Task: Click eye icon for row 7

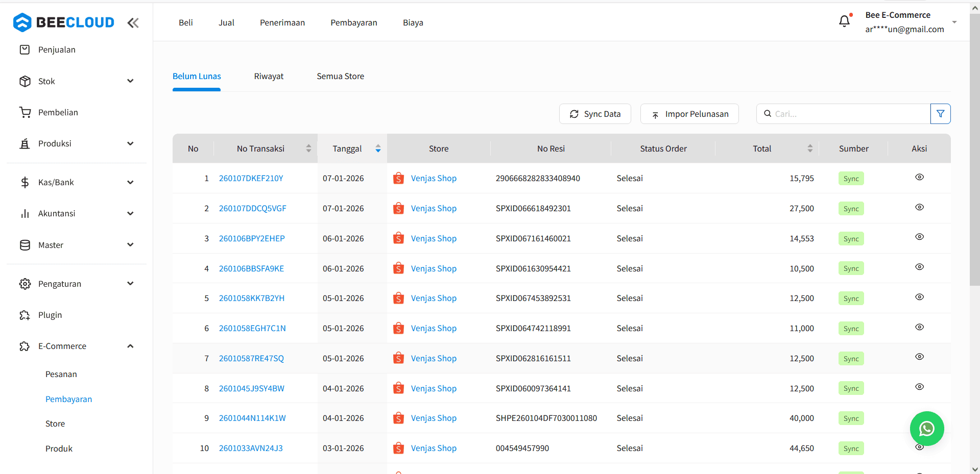Action: [x=919, y=357]
